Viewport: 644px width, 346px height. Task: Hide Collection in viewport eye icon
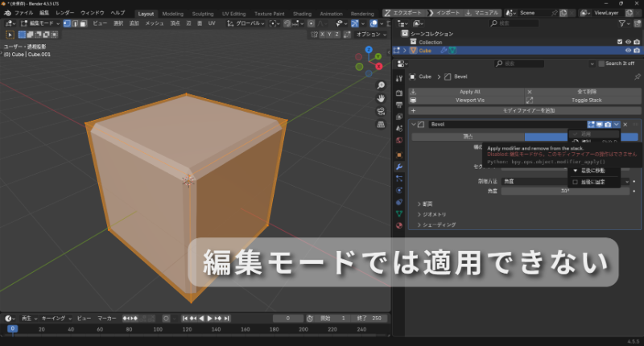[x=628, y=42]
